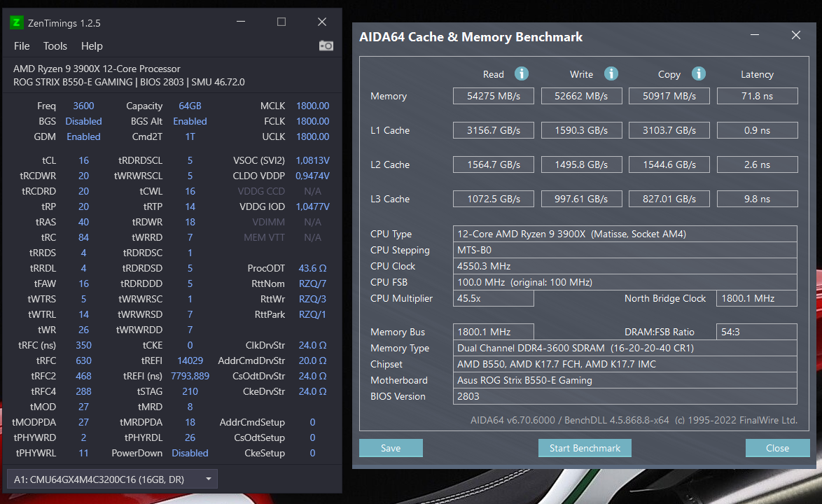This screenshot has height=504, width=822.
Task: Click the L3 Cache Read 1072.5 GB/s value
Action: pyautogui.click(x=494, y=199)
